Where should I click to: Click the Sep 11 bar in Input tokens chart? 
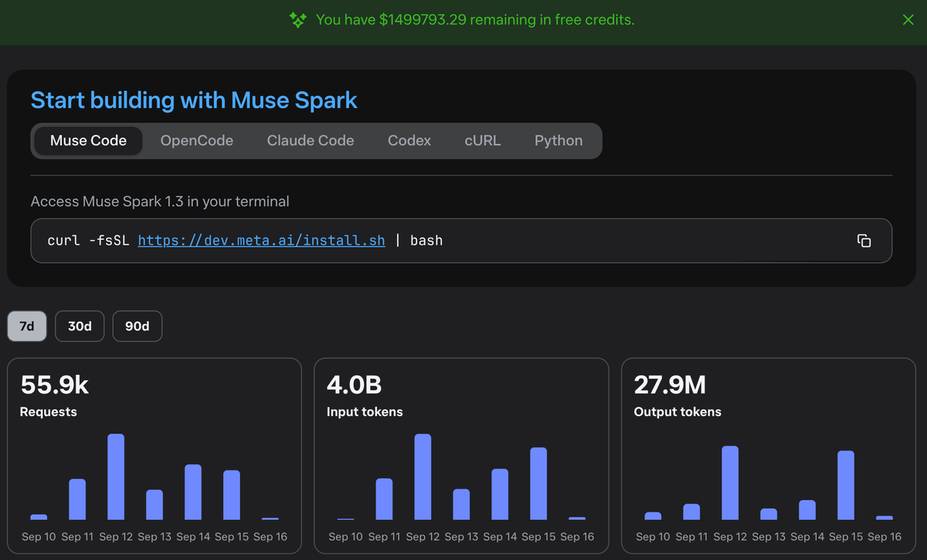click(384, 499)
